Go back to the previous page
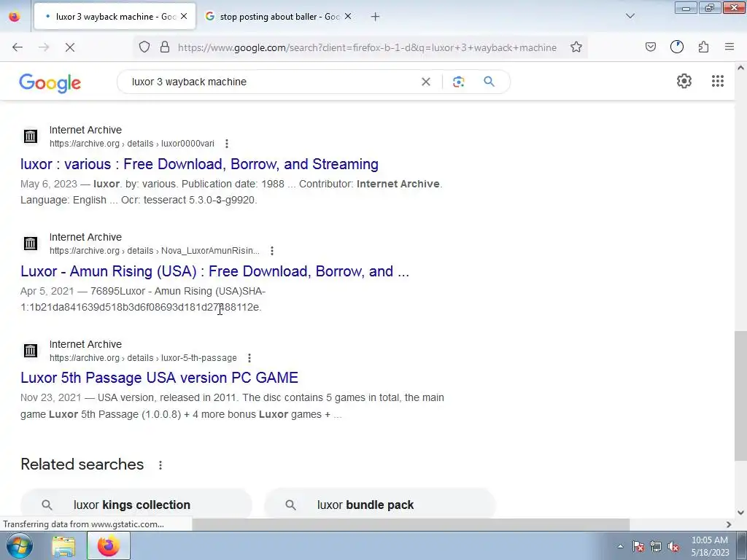Viewport: 747px width, 560px height. click(x=18, y=47)
